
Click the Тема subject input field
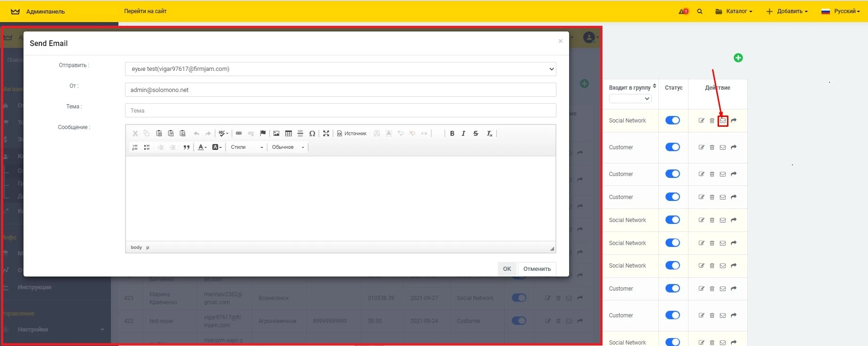[340, 111]
